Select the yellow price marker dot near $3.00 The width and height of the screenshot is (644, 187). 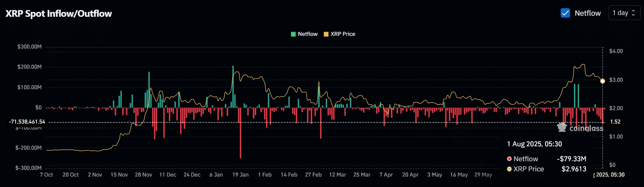[x=603, y=81]
